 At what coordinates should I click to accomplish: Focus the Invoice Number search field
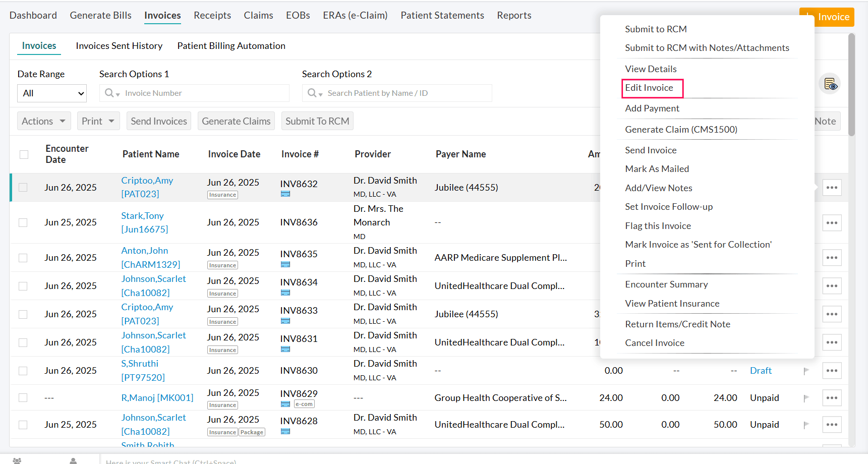pyautogui.click(x=202, y=93)
